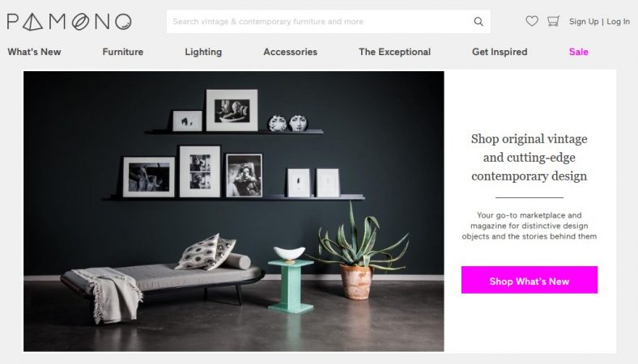Screen dimensions: 638x364
Task: Click the Log In link
Action: 618,22
